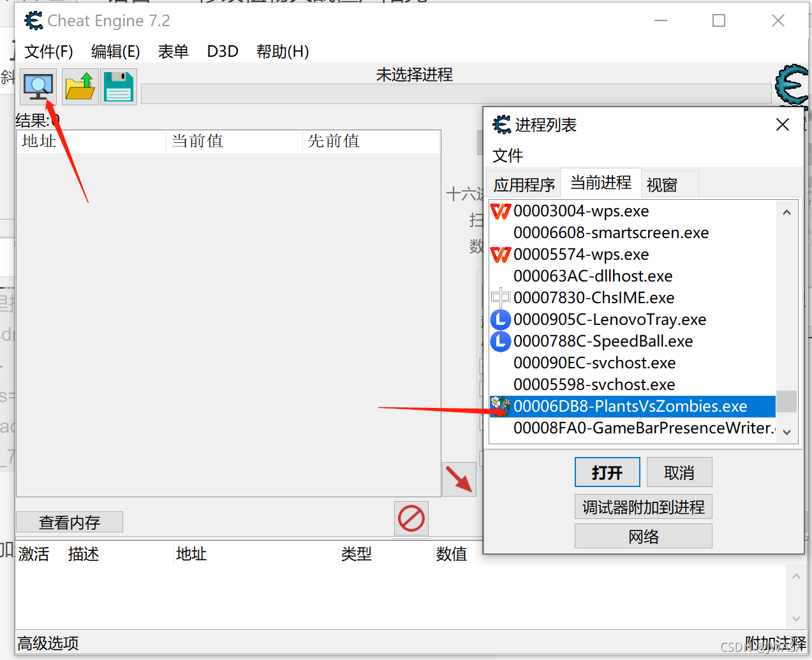Image resolution: width=812 pixels, height=660 pixels.
Task: Open the D3D menu
Action: [223, 51]
